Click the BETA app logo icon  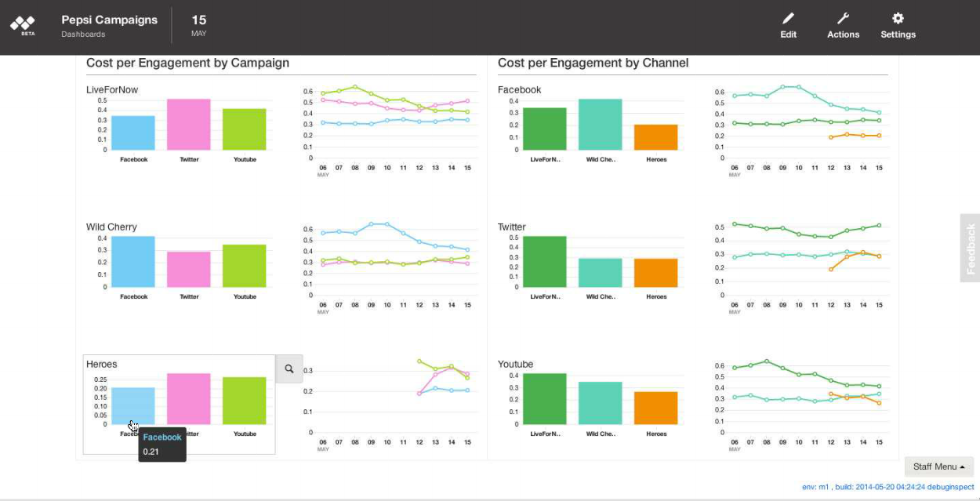pyautogui.click(x=22, y=26)
